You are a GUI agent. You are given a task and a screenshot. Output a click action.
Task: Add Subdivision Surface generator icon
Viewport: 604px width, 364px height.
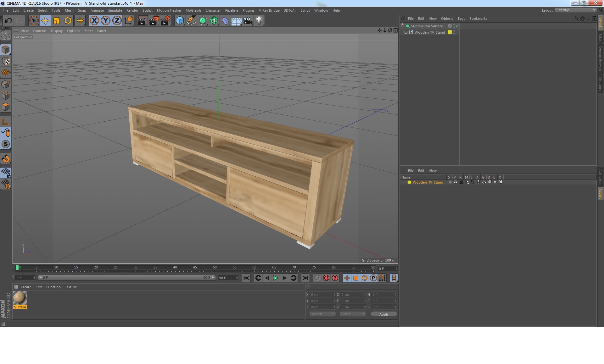point(203,21)
